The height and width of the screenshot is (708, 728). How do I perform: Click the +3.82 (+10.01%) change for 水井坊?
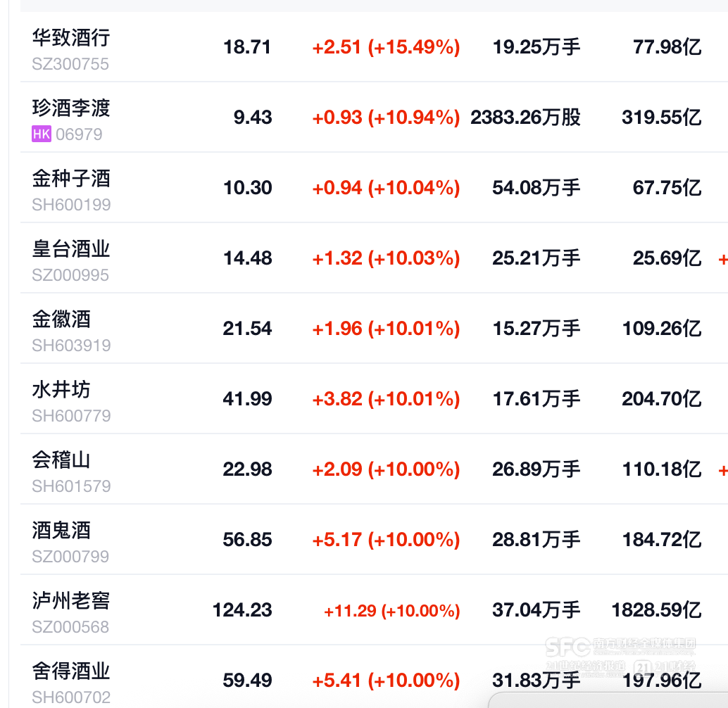(386, 399)
